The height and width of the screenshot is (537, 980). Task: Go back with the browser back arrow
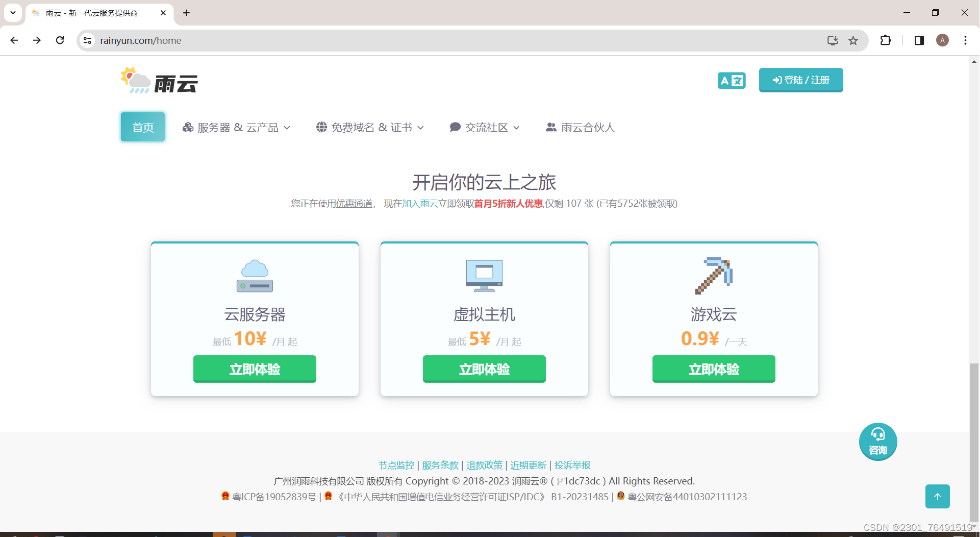pos(14,40)
